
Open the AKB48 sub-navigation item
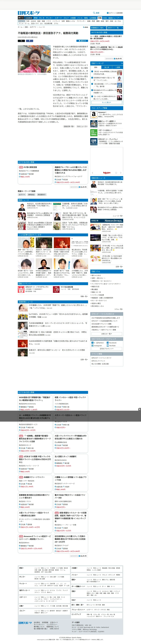pyautogui.click(x=33, y=21)
